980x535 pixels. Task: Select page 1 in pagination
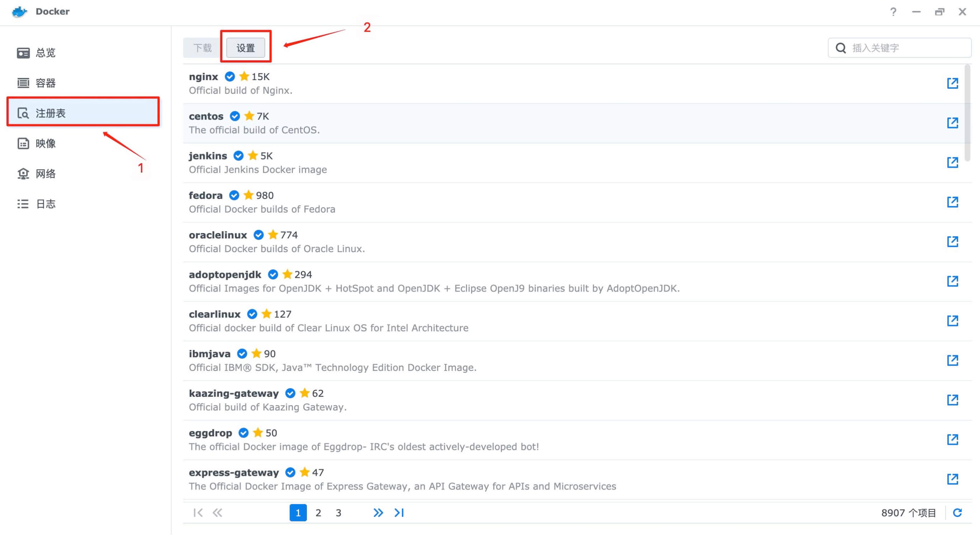(298, 513)
